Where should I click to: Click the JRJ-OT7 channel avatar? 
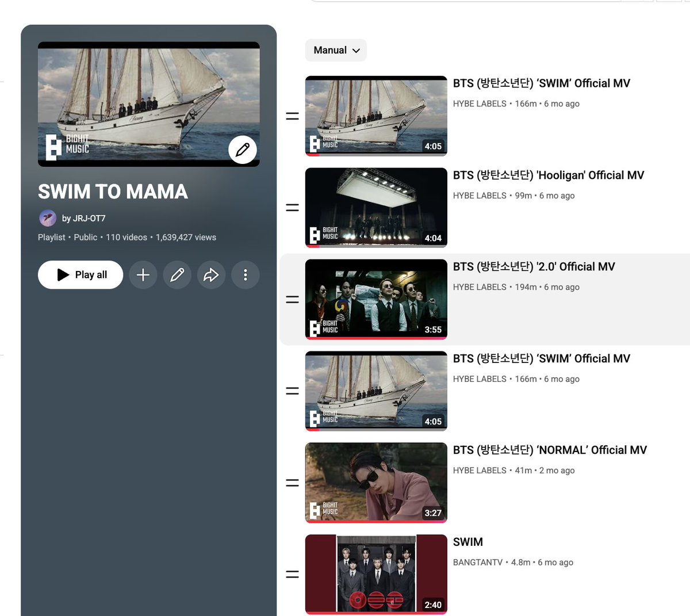48,218
